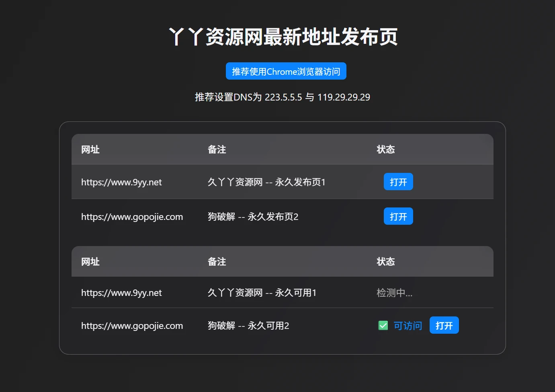Open the 永久可用2 site with 打开

[x=444, y=325]
